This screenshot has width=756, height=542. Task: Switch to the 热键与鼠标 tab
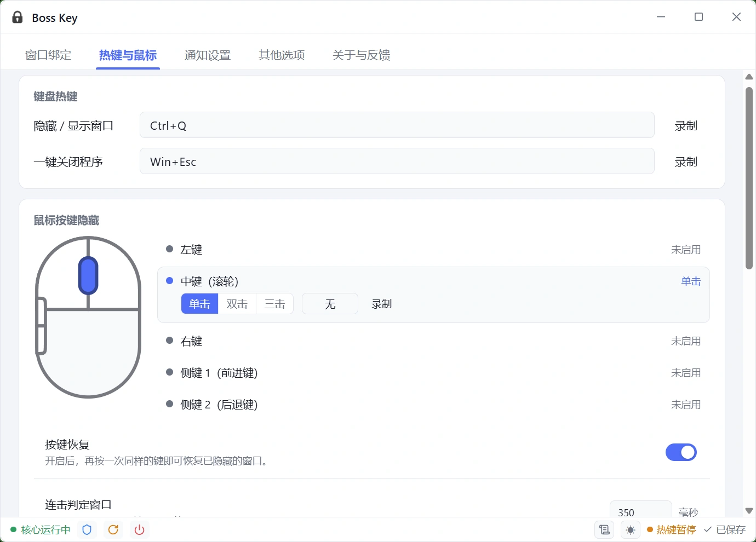click(x=128, y=55)
